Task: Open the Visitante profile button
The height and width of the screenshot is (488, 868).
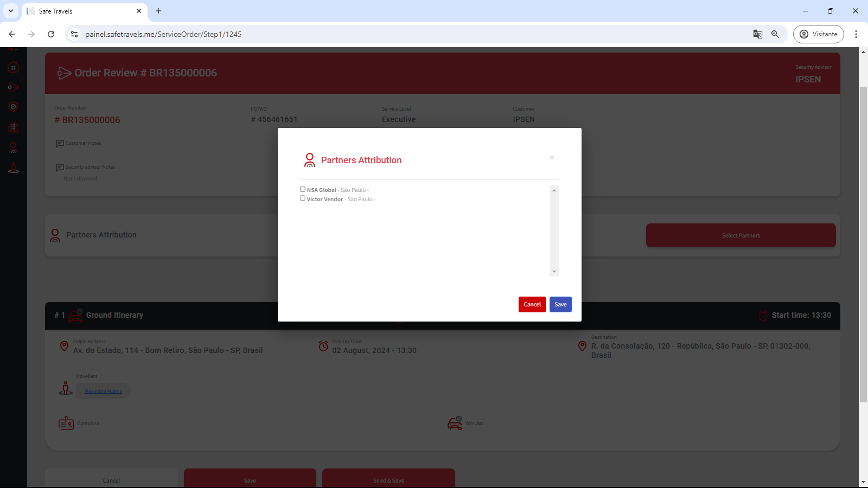Action: tap(818, 34)
